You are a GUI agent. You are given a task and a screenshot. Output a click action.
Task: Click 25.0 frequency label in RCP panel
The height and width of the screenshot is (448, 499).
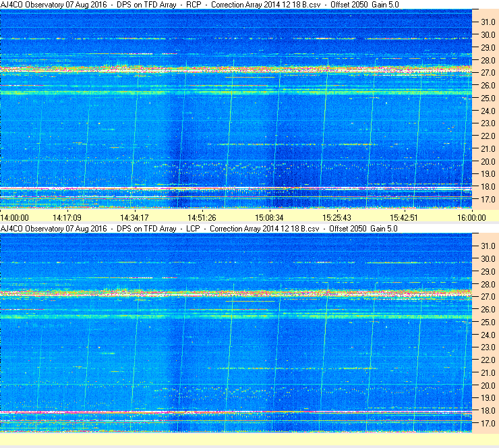[x=488, y=98]
